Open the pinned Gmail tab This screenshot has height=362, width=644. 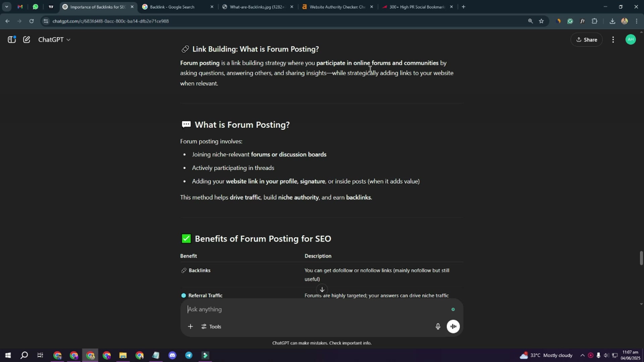(x=20, y=7)
